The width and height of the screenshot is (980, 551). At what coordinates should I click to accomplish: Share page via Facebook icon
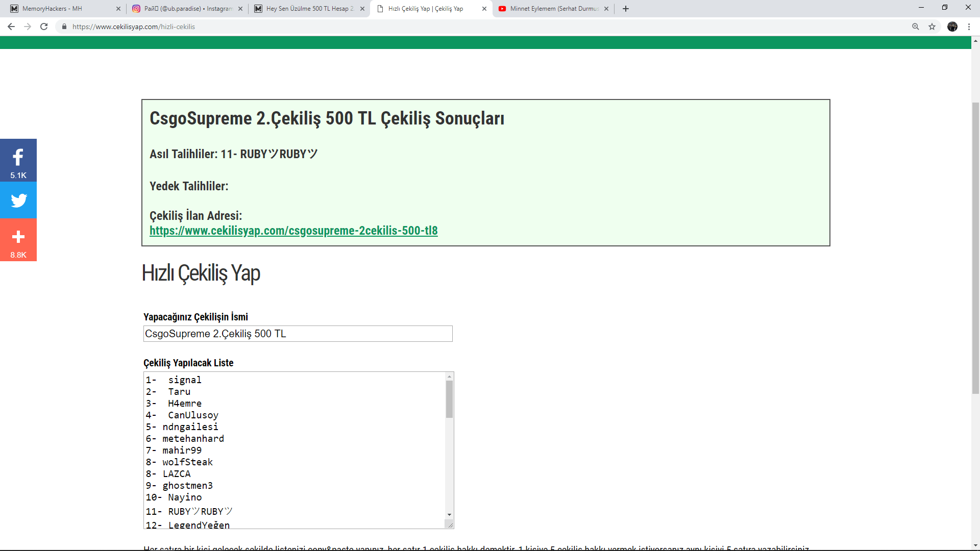[18, 160]
